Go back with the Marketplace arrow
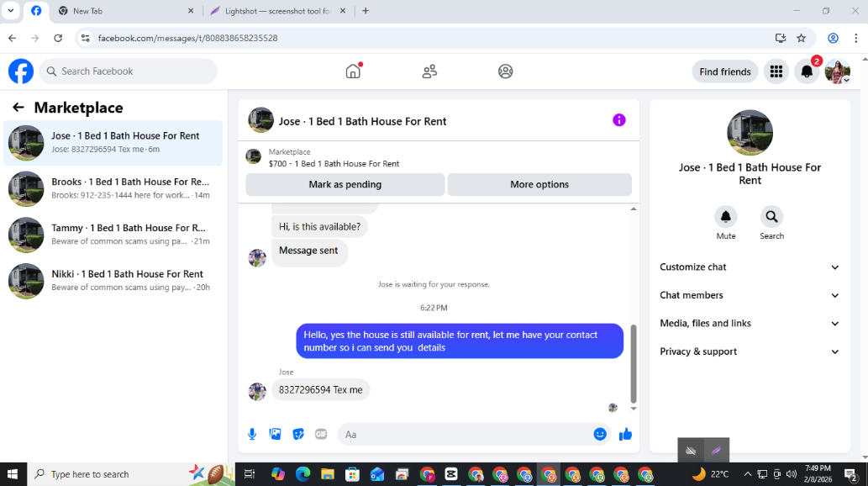 [x=18, y=108]
